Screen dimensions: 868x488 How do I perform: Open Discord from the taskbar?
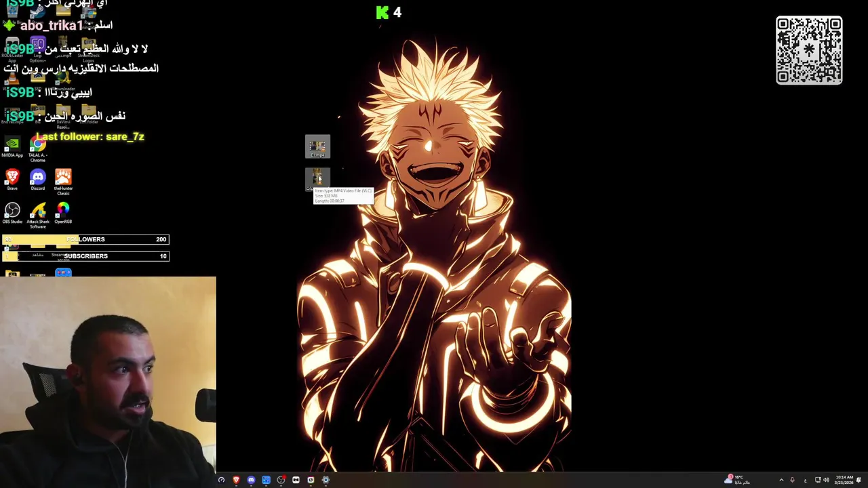[x=251, y=480]
